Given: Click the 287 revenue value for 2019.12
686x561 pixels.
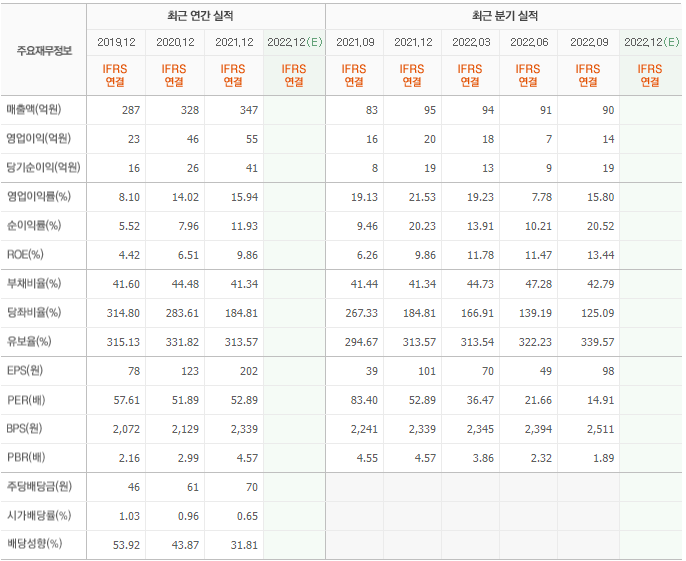Looking at the screenshot, I should click(131, 110).
